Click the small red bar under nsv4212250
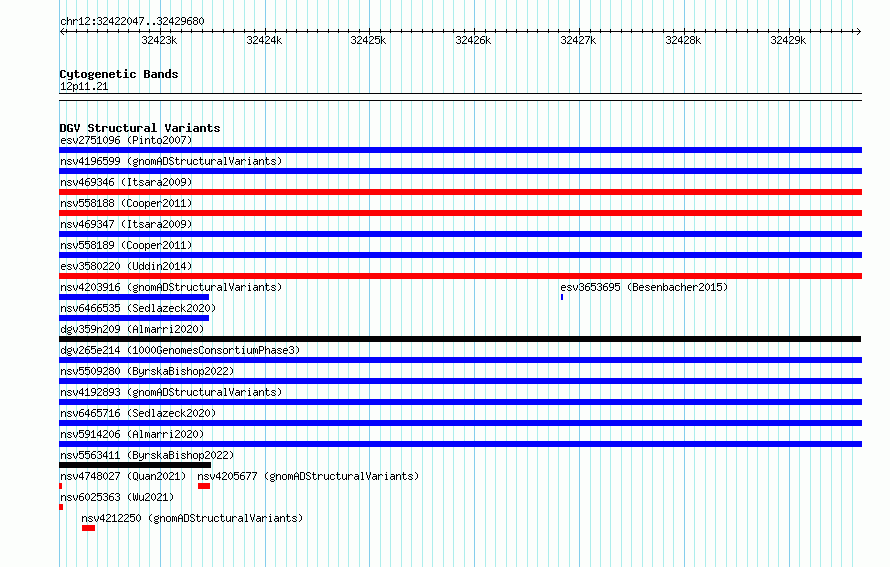This screenshot has height=567, width=890. [88, 528]
